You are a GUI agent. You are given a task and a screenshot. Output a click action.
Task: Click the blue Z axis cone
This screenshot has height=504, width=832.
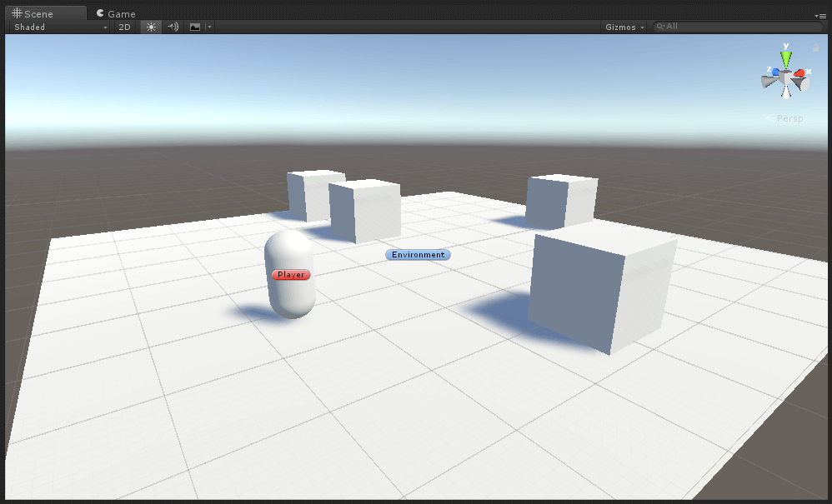[774, 72]
